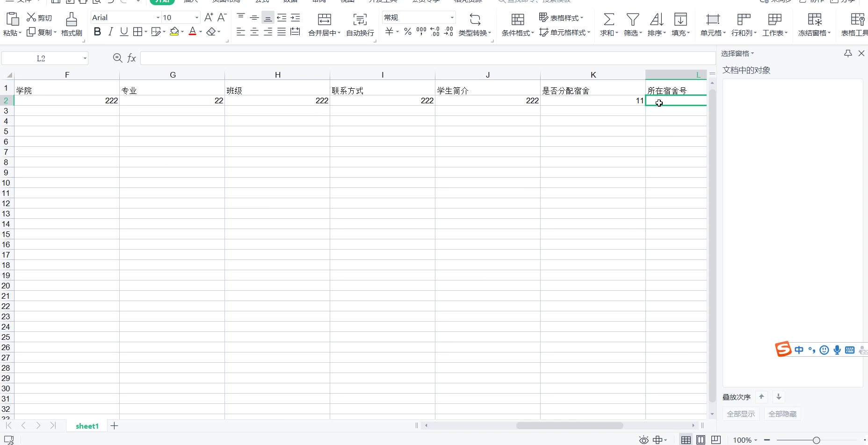Switch to page break preview
868x445 pixels.
(716, 440)
